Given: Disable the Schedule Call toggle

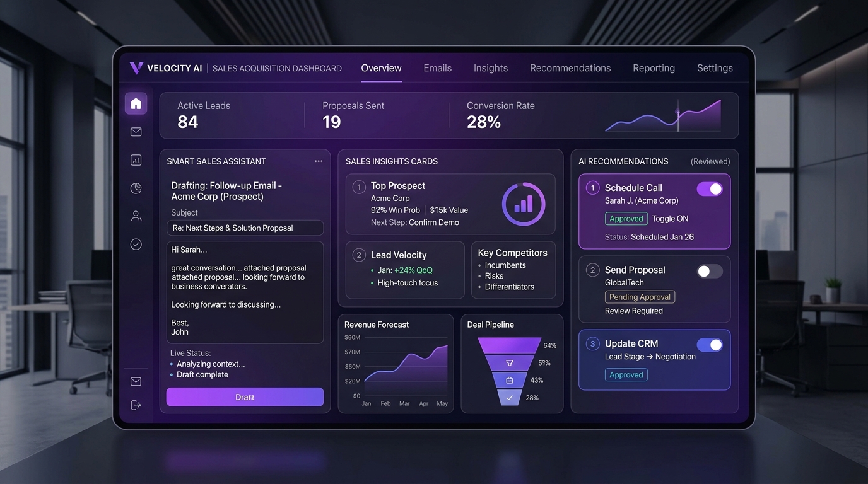Looking at the screenshot, I should tap(710, 188).
